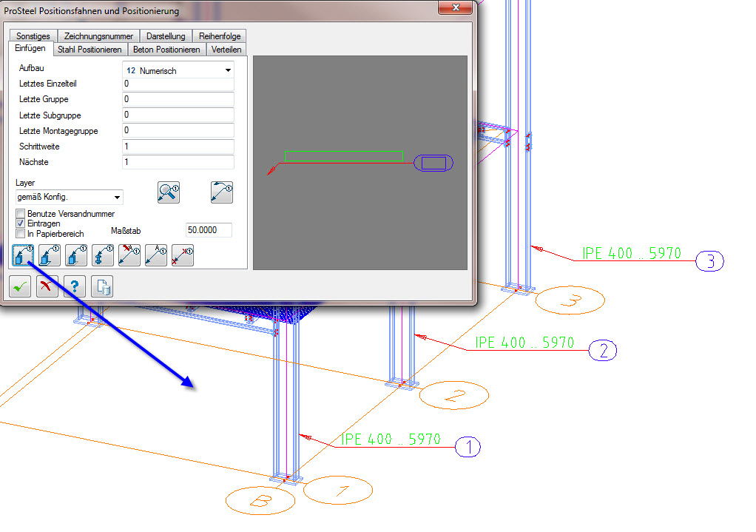Open the Reihenfolge tab
This screenshot has height=532, width=756.
pyautogui.click(x=220, y=36)
